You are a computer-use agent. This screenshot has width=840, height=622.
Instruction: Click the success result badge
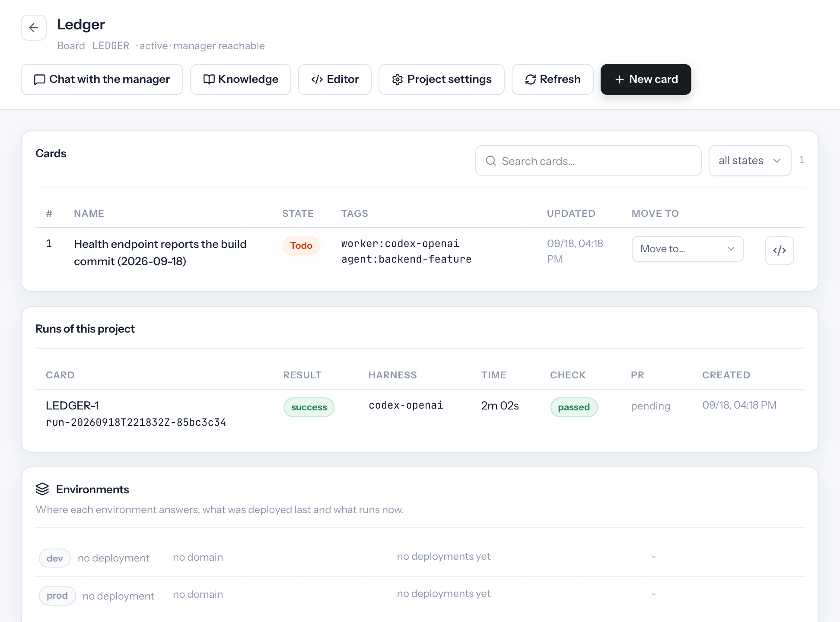309,407
